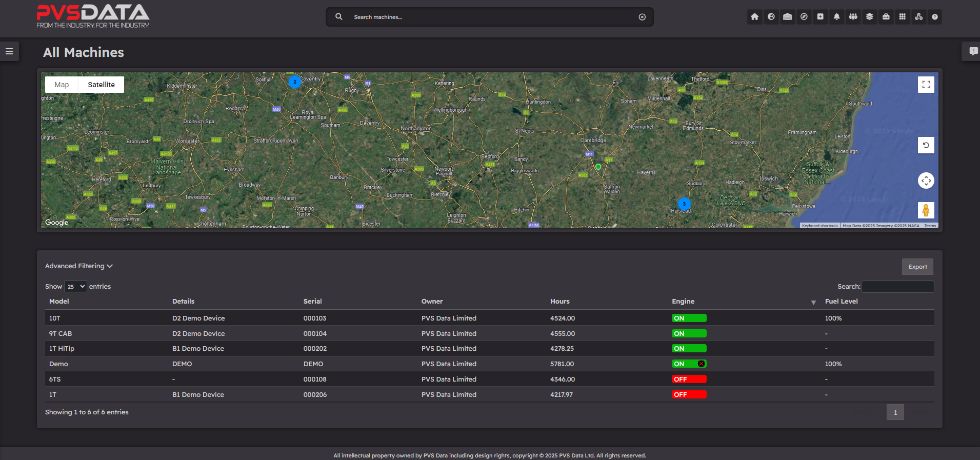Sort by the Engine column arrow
This screenshot has height=460, width=980.
point(813,303)
